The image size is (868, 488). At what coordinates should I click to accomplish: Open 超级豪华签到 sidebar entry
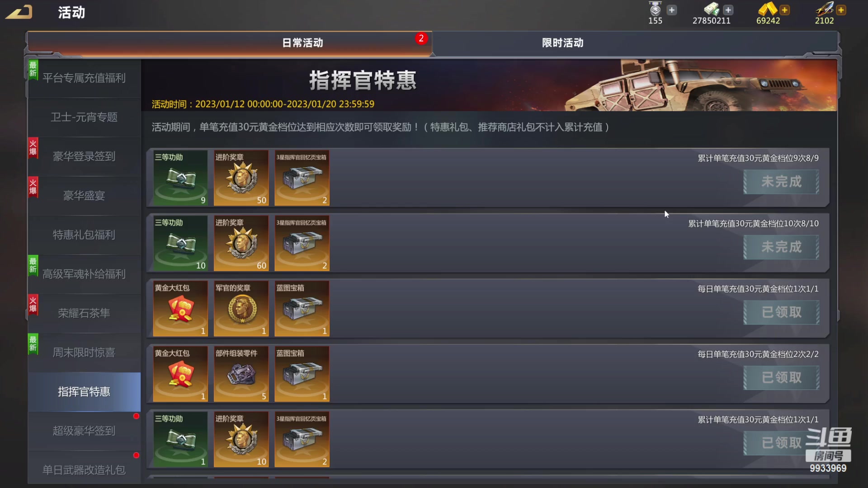coord(84,431)
